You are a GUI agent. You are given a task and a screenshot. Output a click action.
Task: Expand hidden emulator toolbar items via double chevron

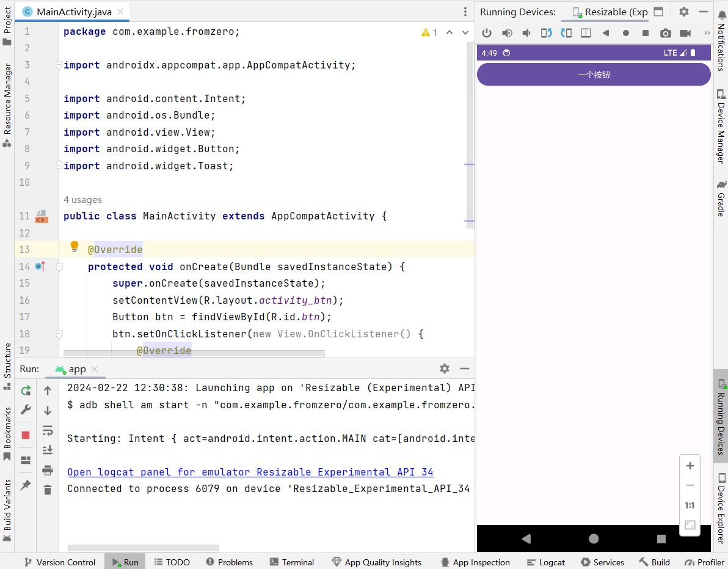(707, 33)
